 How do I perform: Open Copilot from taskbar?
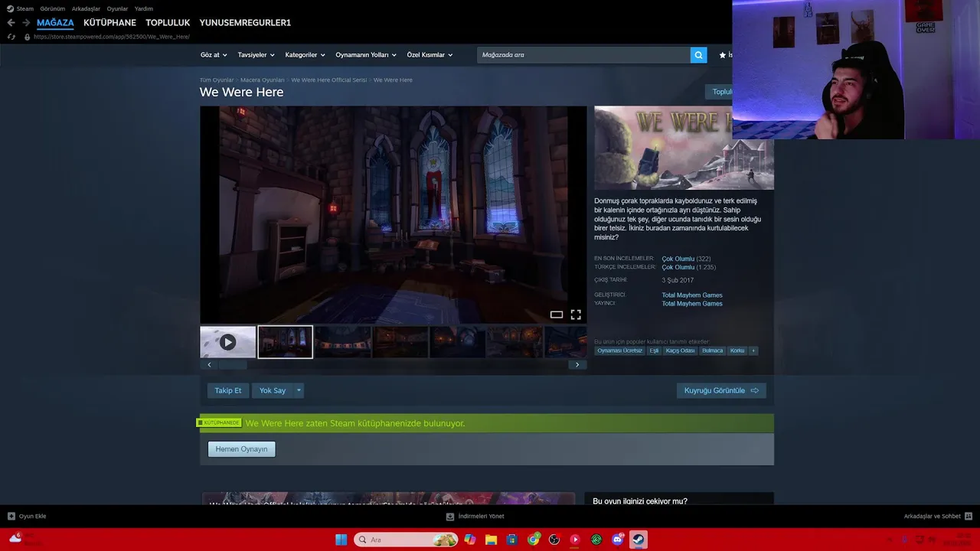coord(470,540)
